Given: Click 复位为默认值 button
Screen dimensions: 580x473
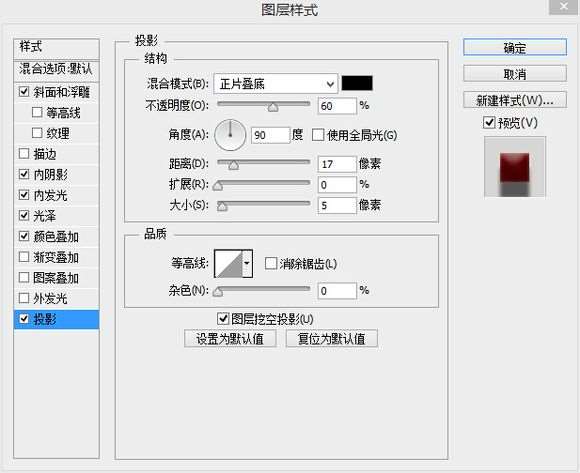Looking at the screenshot, I should (332, 338).
